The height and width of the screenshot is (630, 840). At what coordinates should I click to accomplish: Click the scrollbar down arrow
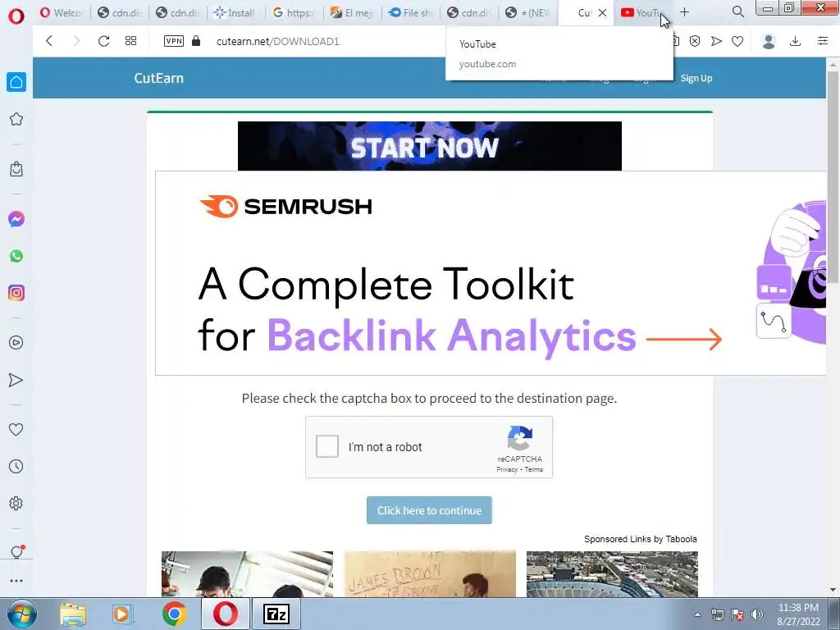(x=833, y=590)
